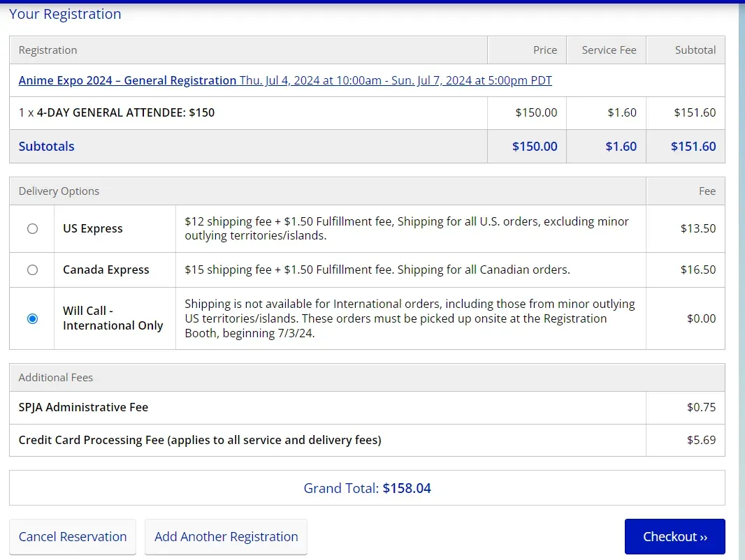Viewport: 745px width, 560px height.
Task: Click the Checkout button
Action: tap(674, 536)
